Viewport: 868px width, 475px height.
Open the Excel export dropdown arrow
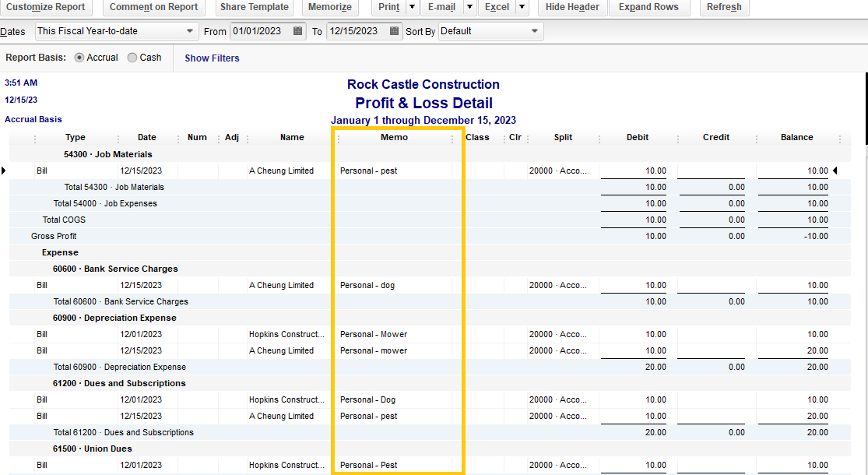520,7
